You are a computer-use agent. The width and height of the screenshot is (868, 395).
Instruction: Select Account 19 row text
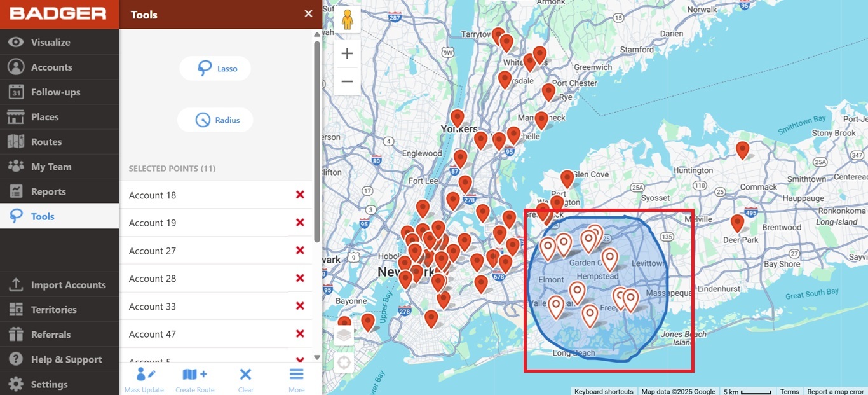(x=153, y=223)
